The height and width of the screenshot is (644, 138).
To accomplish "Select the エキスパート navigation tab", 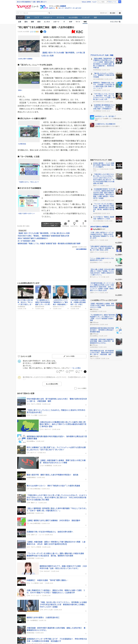I will [x=48, y=17].
